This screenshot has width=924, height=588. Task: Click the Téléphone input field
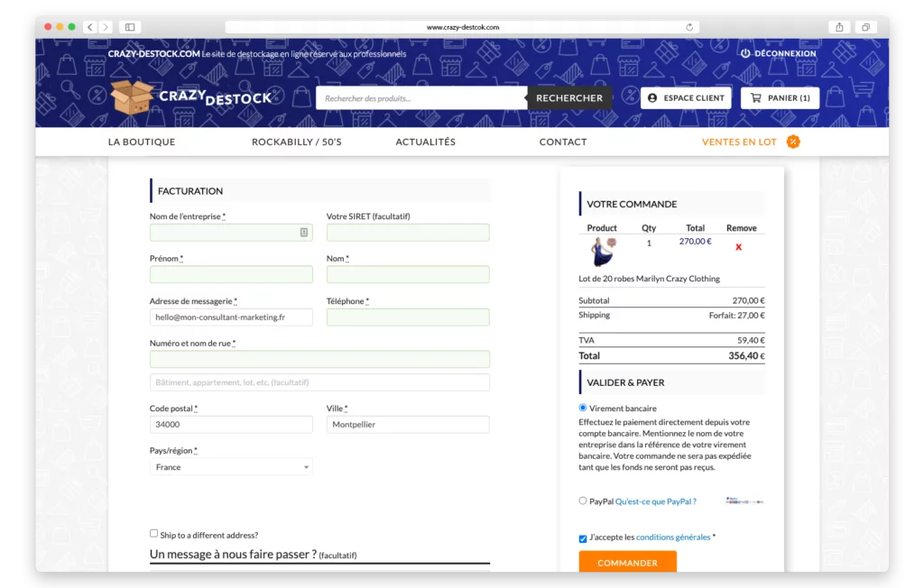[408, 317]
